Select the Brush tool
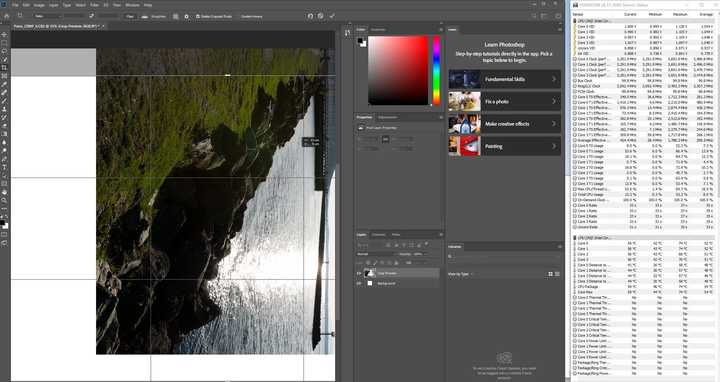 pos(4,101)
